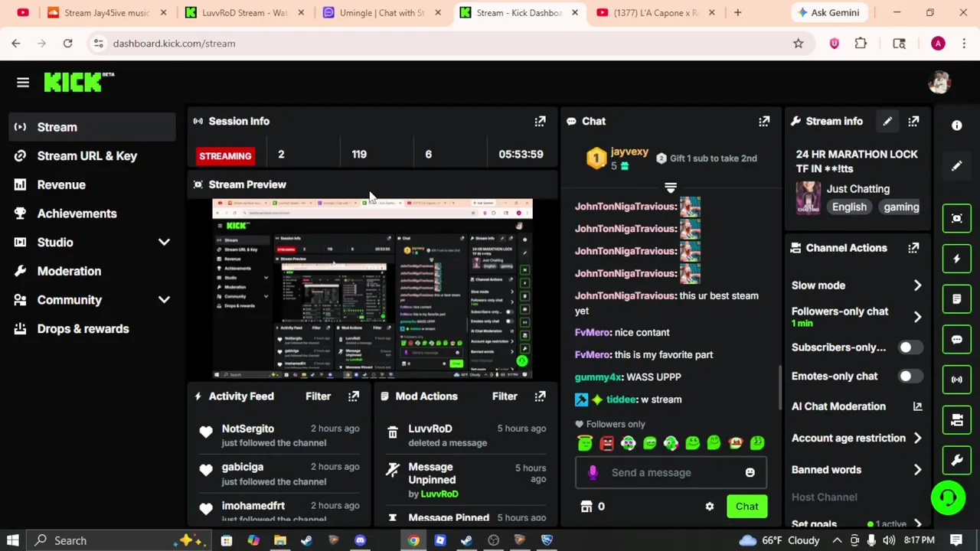The image size is (980, 551).
Task: Pop out the Channel Actions panel
Action: coord(913,248)
